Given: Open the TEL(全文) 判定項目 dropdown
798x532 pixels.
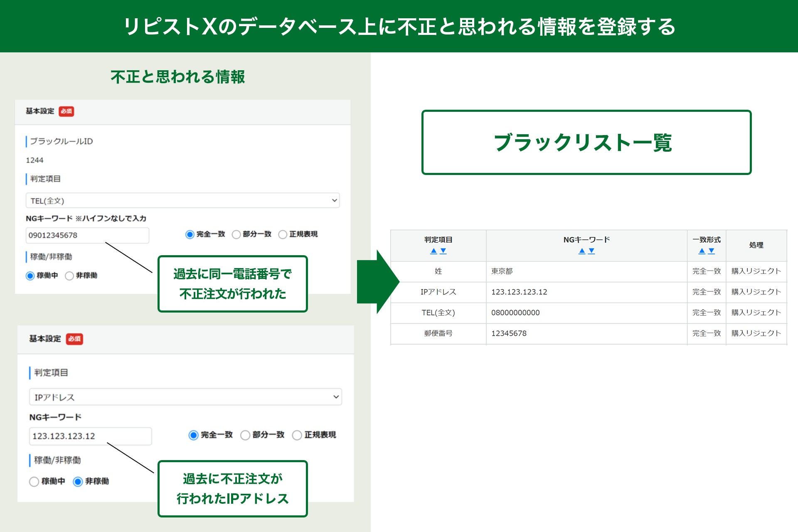Looking at the screenshot, I should pyautogui.click(x=182, y=201).
